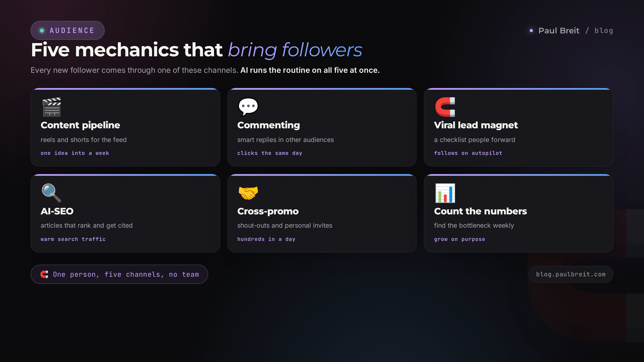The height and width of the screenshot is (362, 644).
Task: Select the Content pipeline card title
Action: tap(80, 125)
